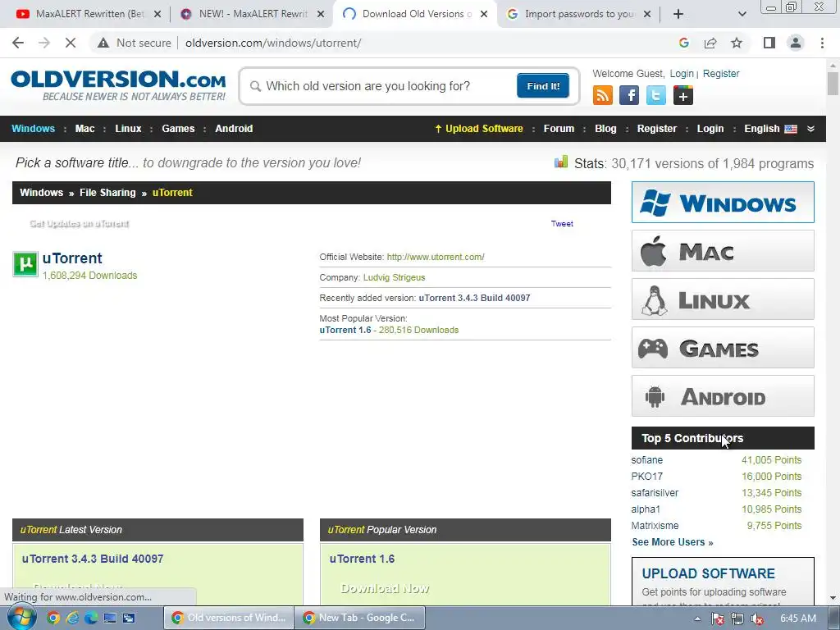840x630 pixels.
Task: Click the large Mac sidebar button
Action: point(723,251)
